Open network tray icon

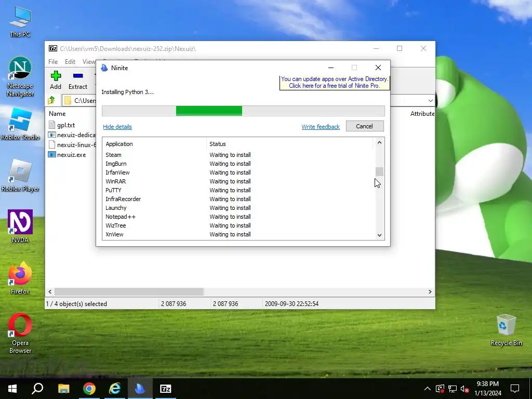[453, 389]
